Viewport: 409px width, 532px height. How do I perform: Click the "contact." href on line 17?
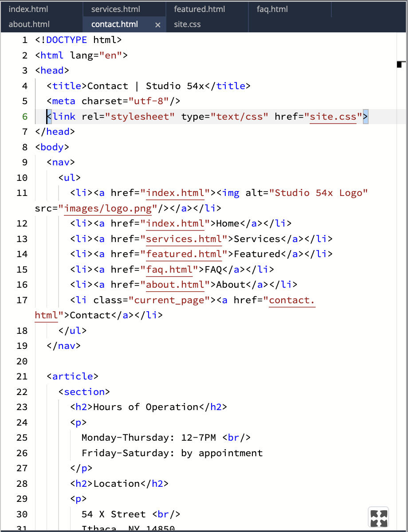[292, 300]
